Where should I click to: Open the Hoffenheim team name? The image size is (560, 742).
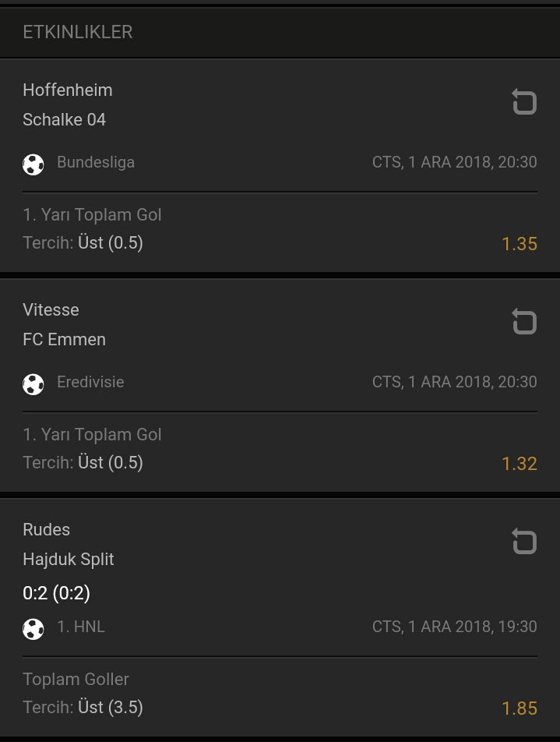(x=68, y=90)
